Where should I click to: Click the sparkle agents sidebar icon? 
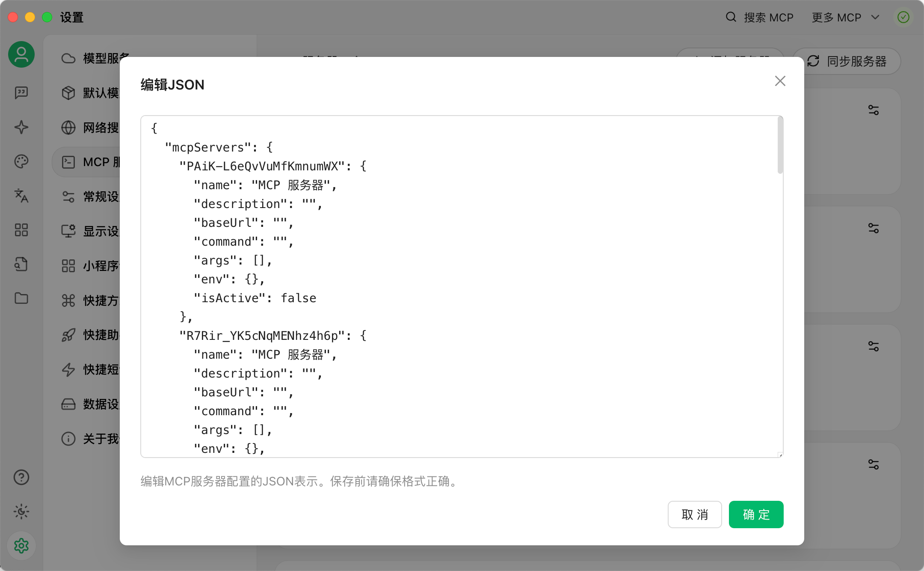21,127
